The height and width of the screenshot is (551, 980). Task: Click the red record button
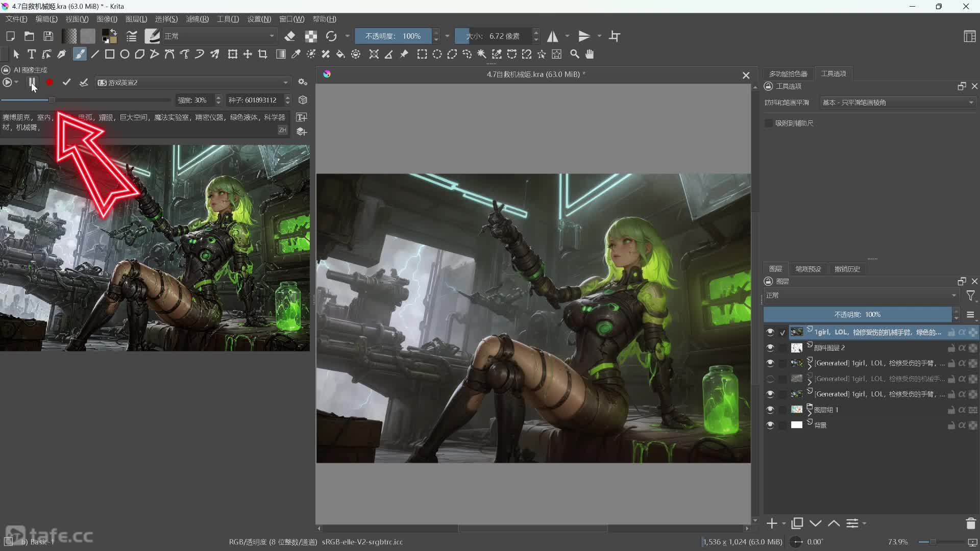[x=50, y=82]
